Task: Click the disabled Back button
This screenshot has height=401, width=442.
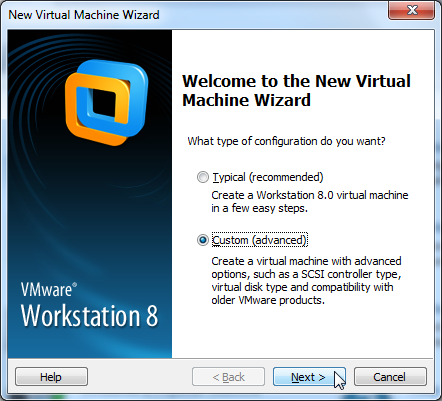Action: [x=228, y=377]
